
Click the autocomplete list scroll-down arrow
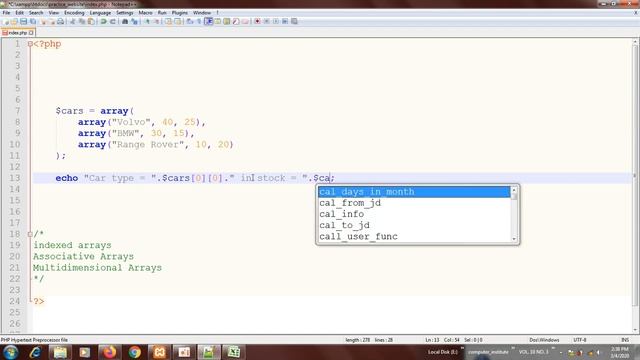click(514, 239)
